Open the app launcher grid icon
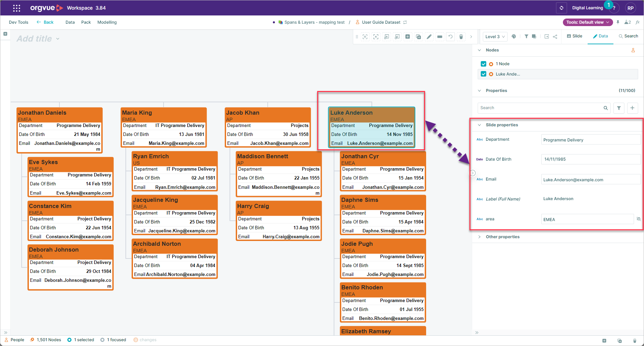This screenshot has width=644, height=346. point(16,8)
